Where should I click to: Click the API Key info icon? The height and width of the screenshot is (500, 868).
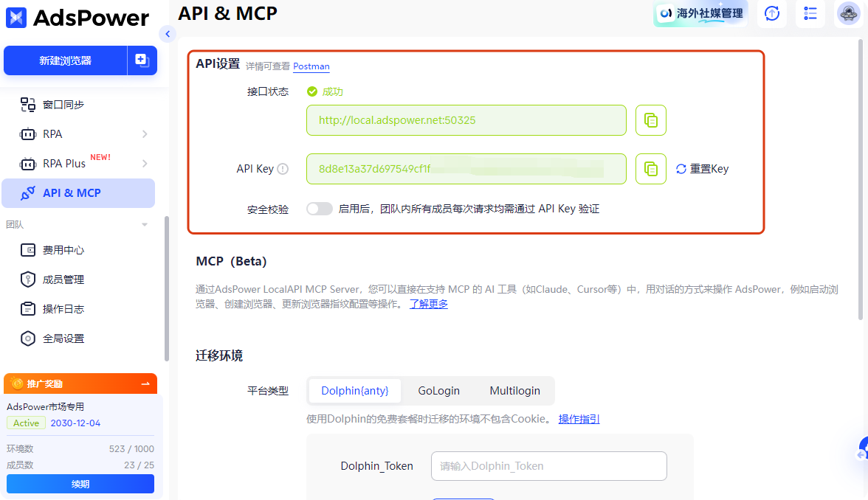(283, 169)
